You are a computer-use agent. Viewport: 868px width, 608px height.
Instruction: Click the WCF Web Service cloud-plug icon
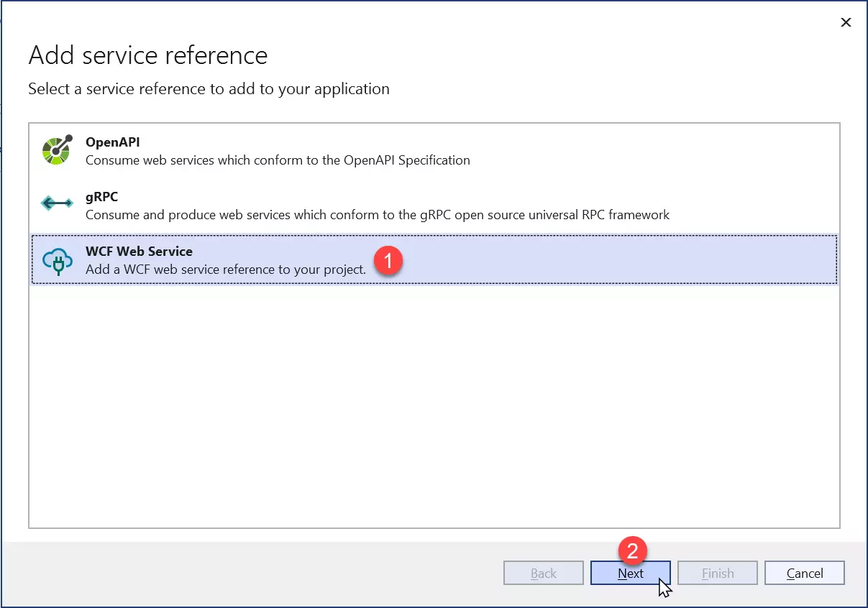(x=58, y=260)
